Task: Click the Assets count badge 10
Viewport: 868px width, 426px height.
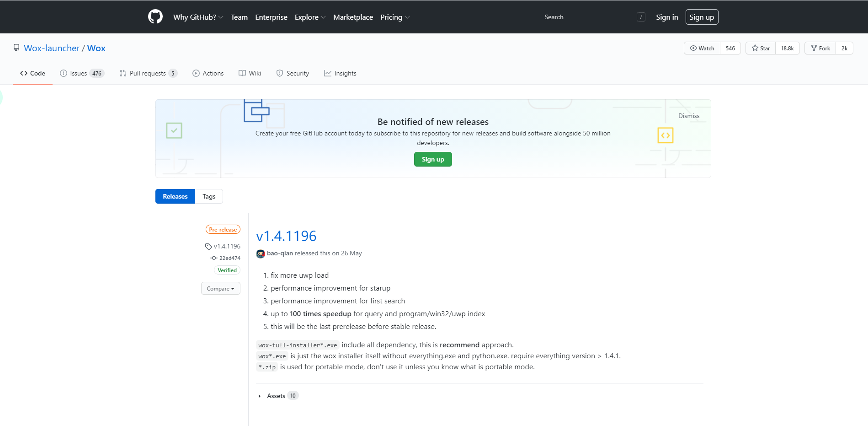Action: coord(293,396)
